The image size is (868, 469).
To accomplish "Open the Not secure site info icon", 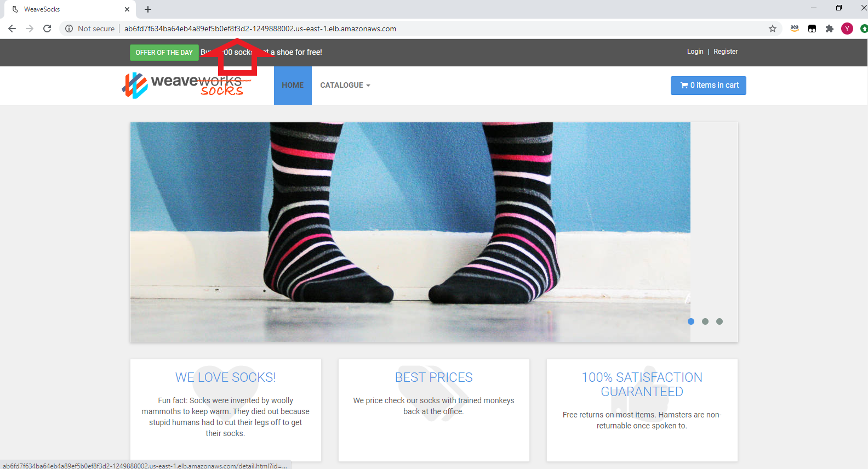I will [69, 29].
